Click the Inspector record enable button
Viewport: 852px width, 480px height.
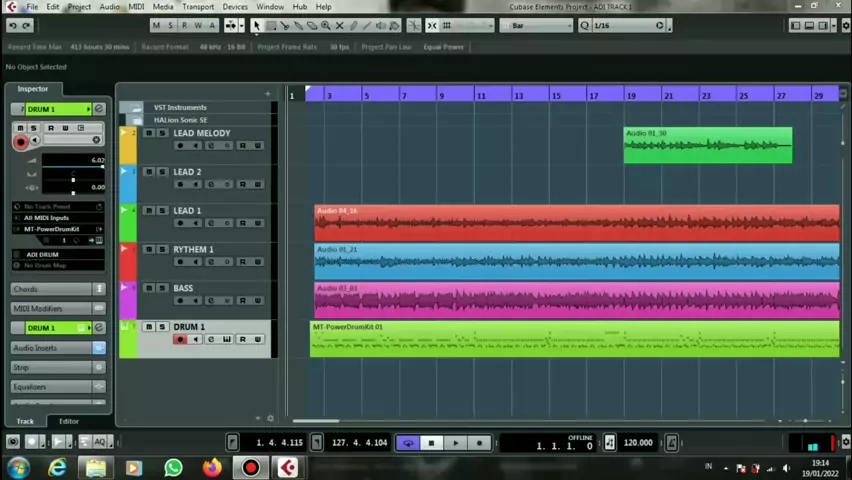coord(20,142)
